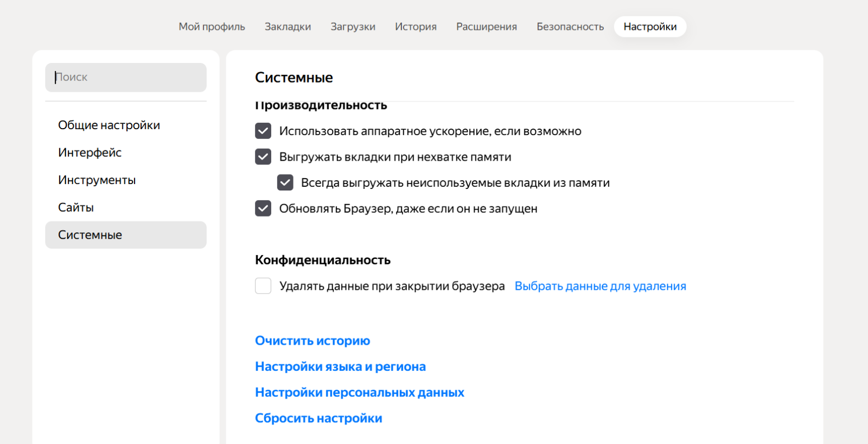Viewport: 868px width, 444px height.
Task: Open the Расширения tab
Action: (x=487, y=27)
